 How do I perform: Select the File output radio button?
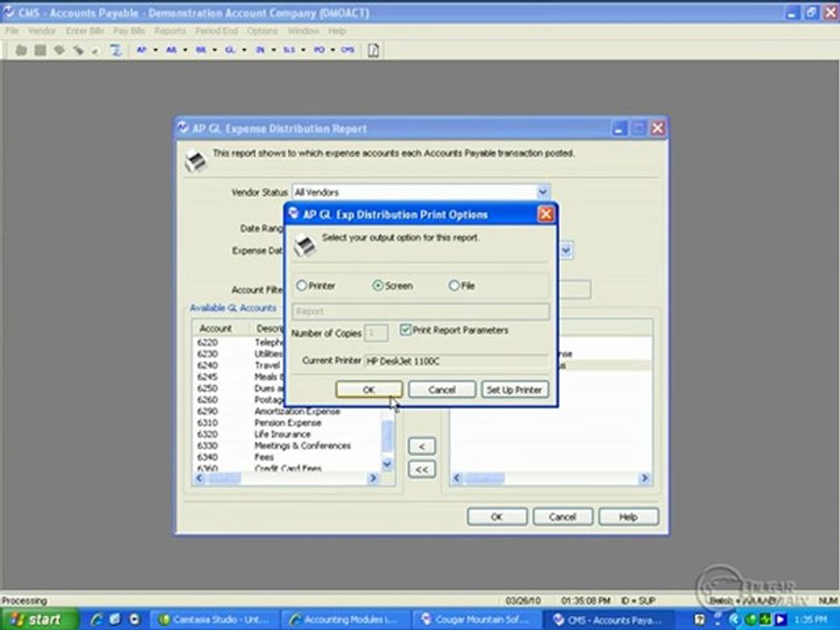454,285
